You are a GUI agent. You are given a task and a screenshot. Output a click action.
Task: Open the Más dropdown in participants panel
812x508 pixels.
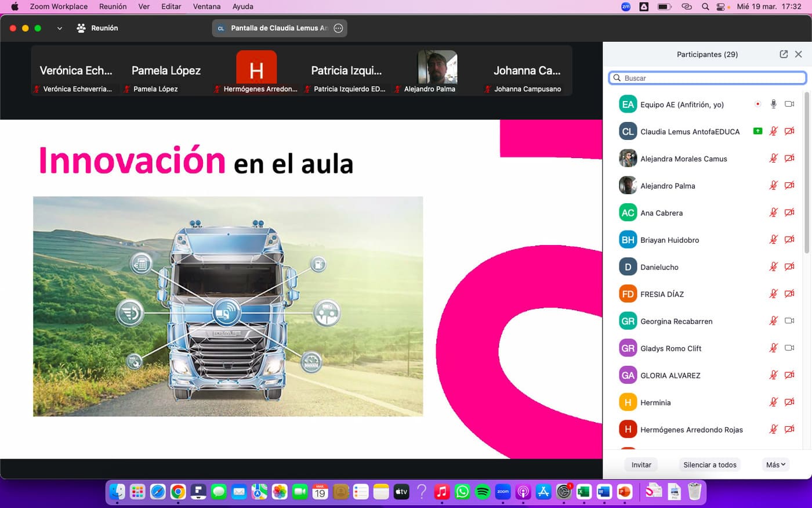click(x=775, y=464)
